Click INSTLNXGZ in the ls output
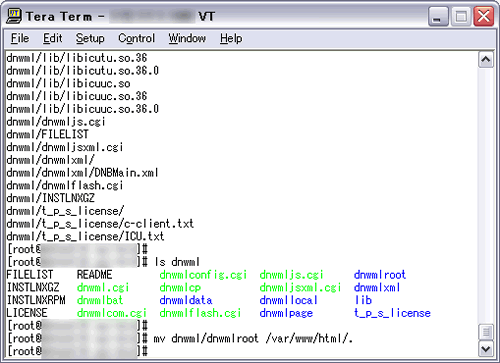 [x=33, y=287]
